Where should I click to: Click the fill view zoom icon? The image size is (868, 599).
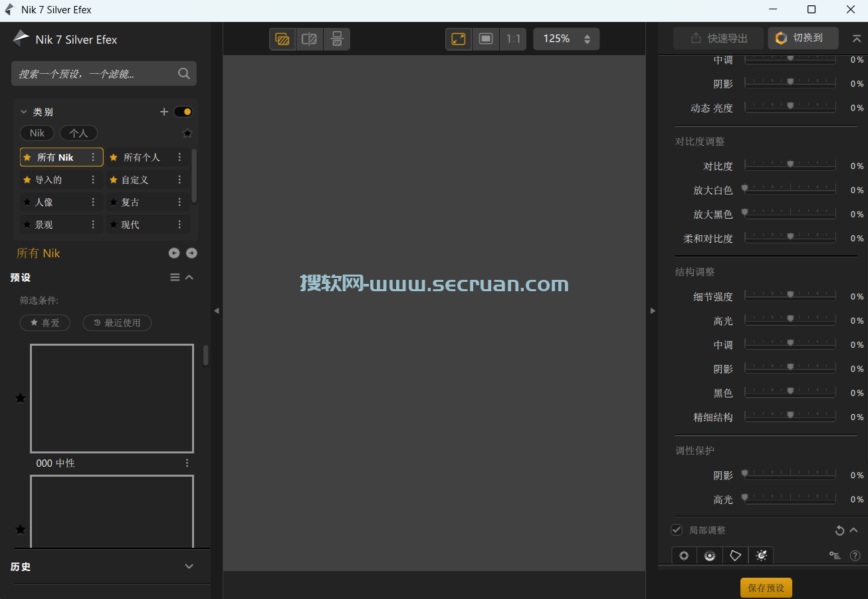(486, 39)
